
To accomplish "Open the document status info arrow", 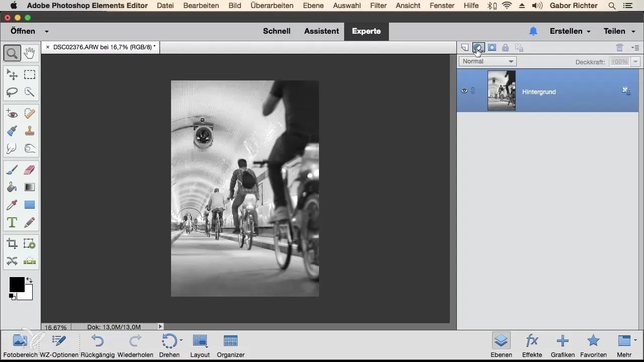I will (160, 327).
